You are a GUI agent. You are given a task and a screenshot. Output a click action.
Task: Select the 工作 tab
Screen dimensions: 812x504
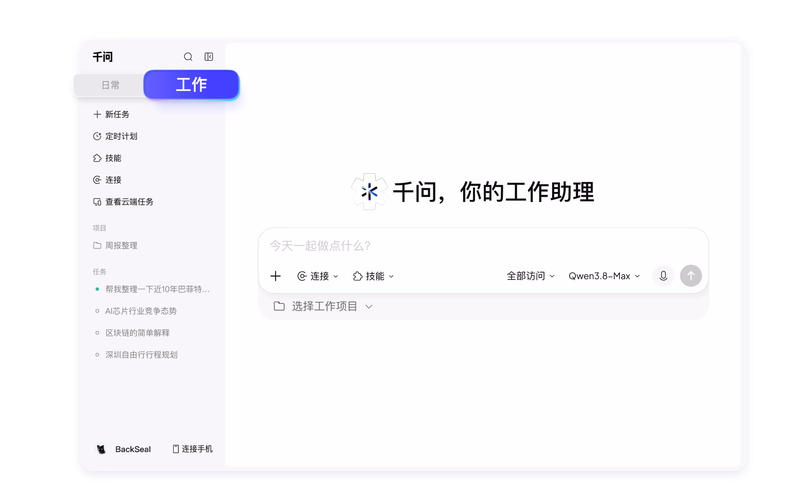point(192,85)
